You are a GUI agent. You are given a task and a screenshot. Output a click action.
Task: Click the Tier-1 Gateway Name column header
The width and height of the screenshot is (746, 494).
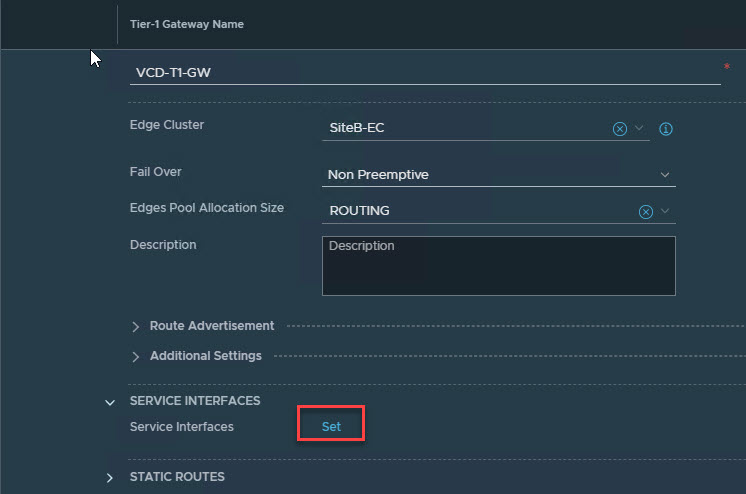click(187, 24)
